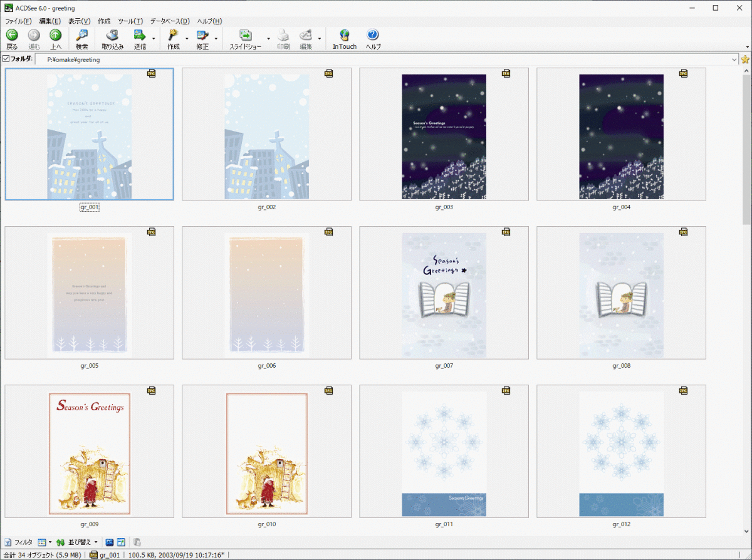Screen dimensions: 752x560
Task: Open the 並び替え dropdown arrow
Action: 96,542
